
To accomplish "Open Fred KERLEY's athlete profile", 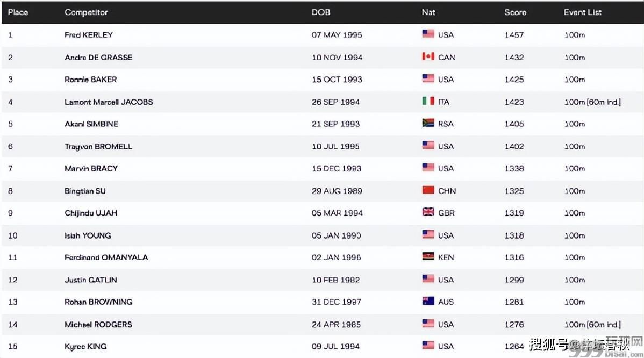I will pyautogui.click(x=89, y=35).
